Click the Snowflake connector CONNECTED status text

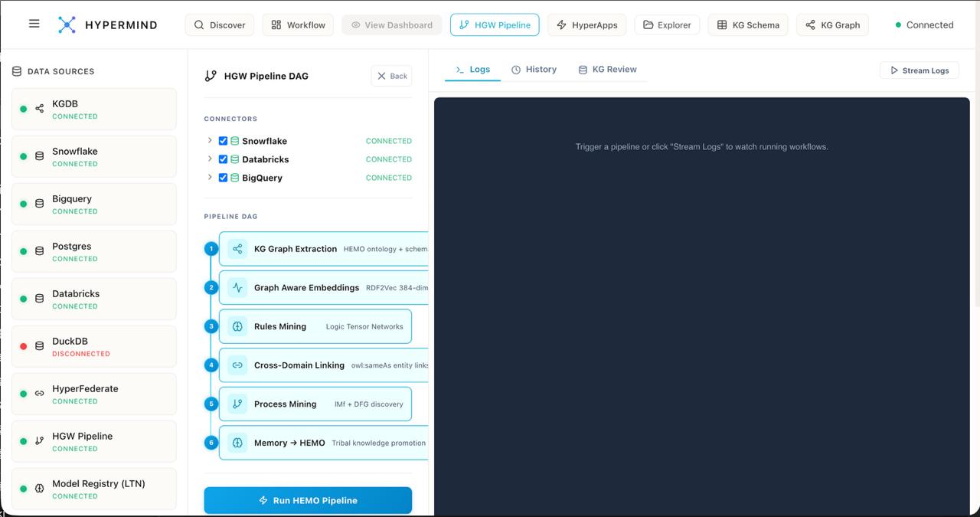click(x=389, y=141)
